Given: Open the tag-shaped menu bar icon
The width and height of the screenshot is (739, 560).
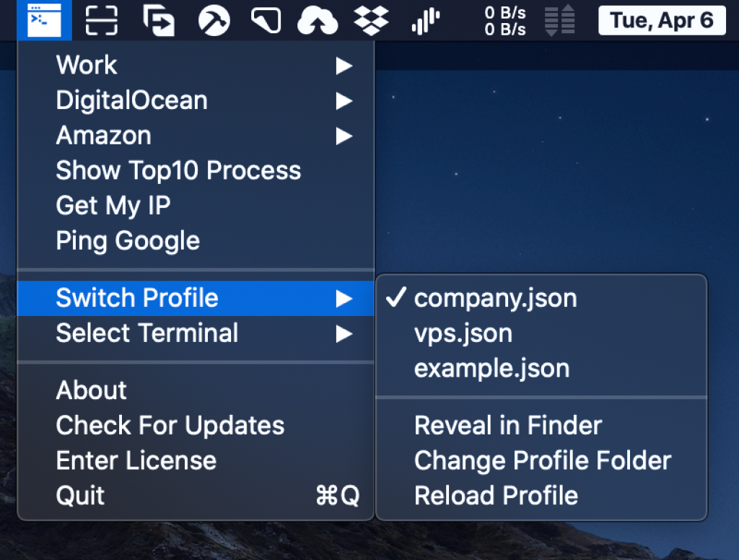Looking at the screenshot, I should [x=266, y=20].
